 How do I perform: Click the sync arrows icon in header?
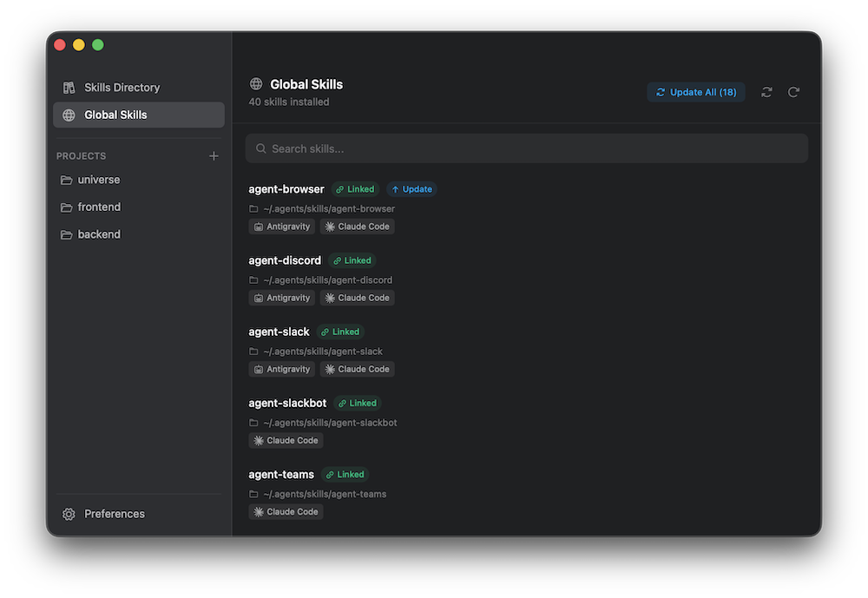click(x=766, y=92)
